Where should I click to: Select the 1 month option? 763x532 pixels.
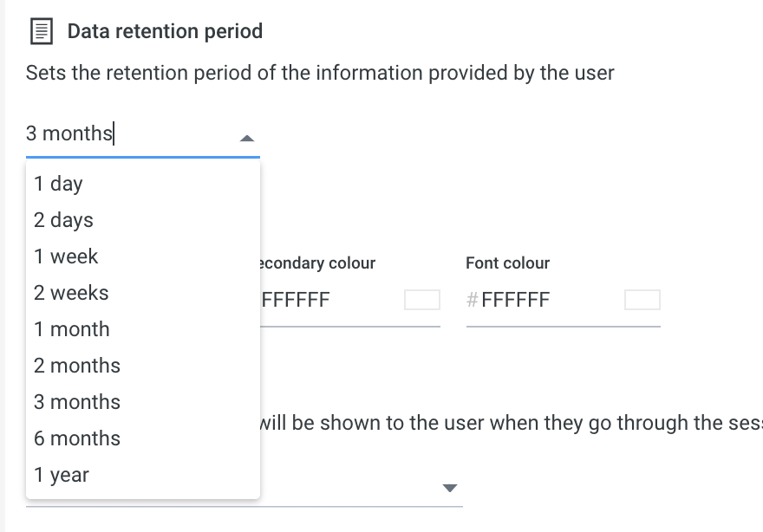tap(142, 330)
